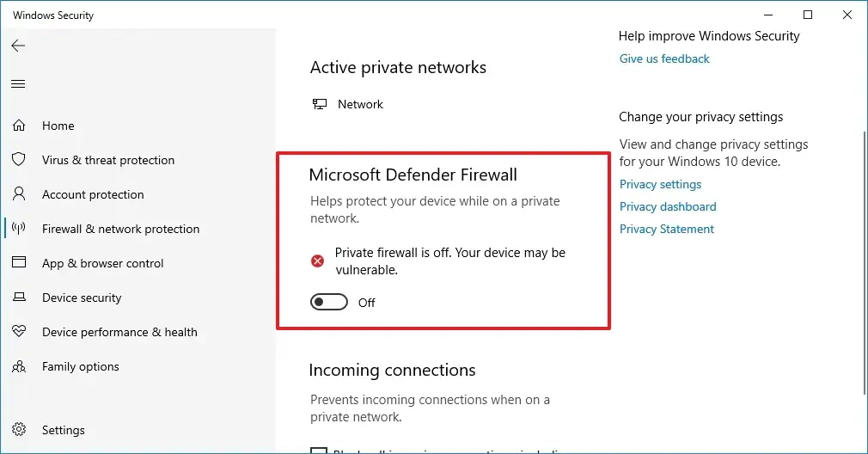Open the Privacy Statement link
The image size is (868, 454).
pyautogui.click(x=667, y=229)
